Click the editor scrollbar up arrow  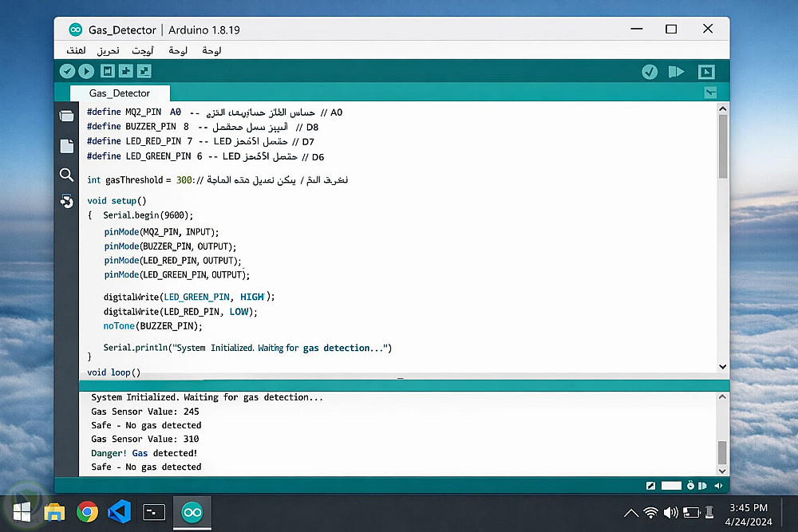pyautogui.click(x=723, y=108)
